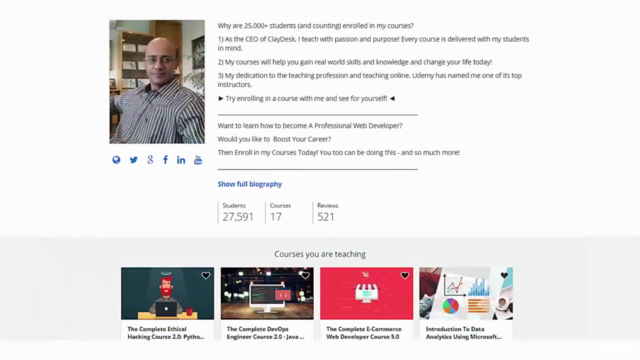The width and height of the screenshot is (640, 360).
Task: Open the Twitter profile icon
Action: 133,160
